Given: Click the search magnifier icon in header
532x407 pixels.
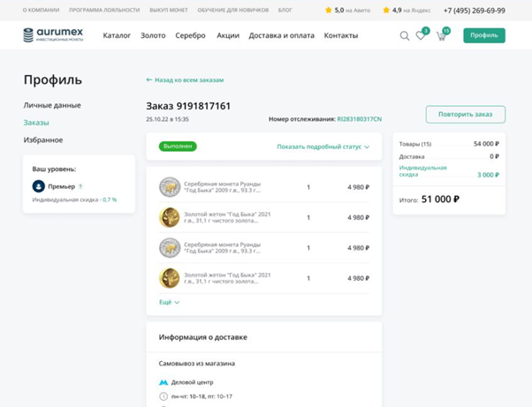Looking at the screenshot, I should pyautogui.click(x=405, y=36).
